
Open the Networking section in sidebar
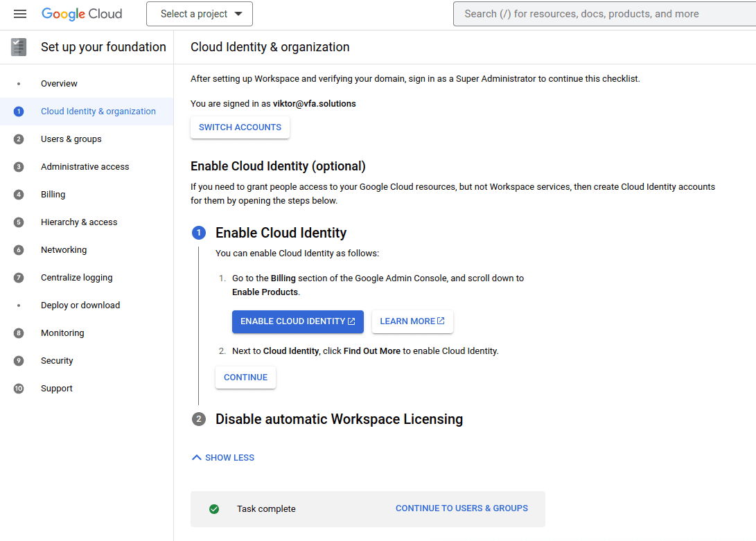point(64,250)
